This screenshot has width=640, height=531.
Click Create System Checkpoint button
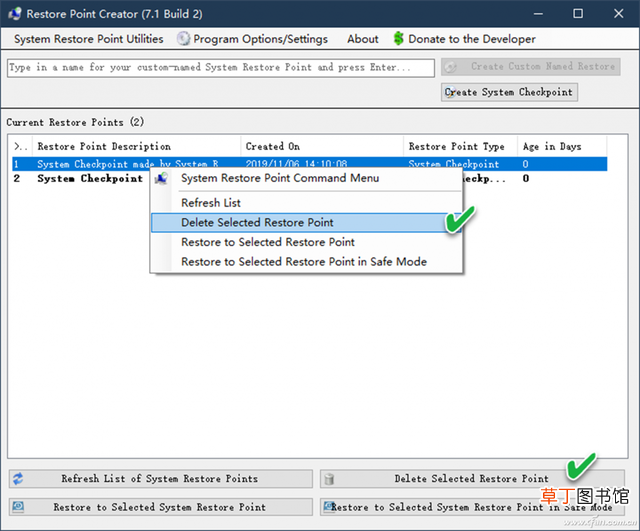tap(509, 92)
